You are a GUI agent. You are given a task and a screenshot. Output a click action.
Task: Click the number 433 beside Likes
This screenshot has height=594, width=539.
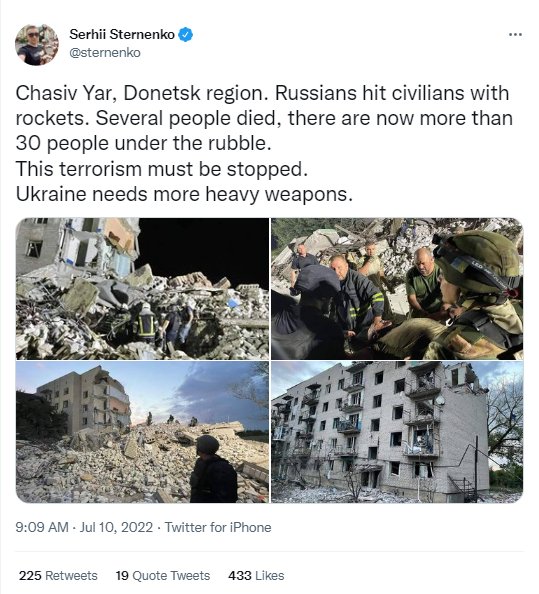coord(239,575)
